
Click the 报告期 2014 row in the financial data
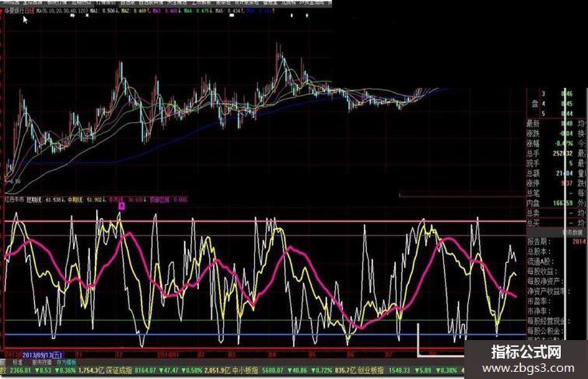click(556, 241)
